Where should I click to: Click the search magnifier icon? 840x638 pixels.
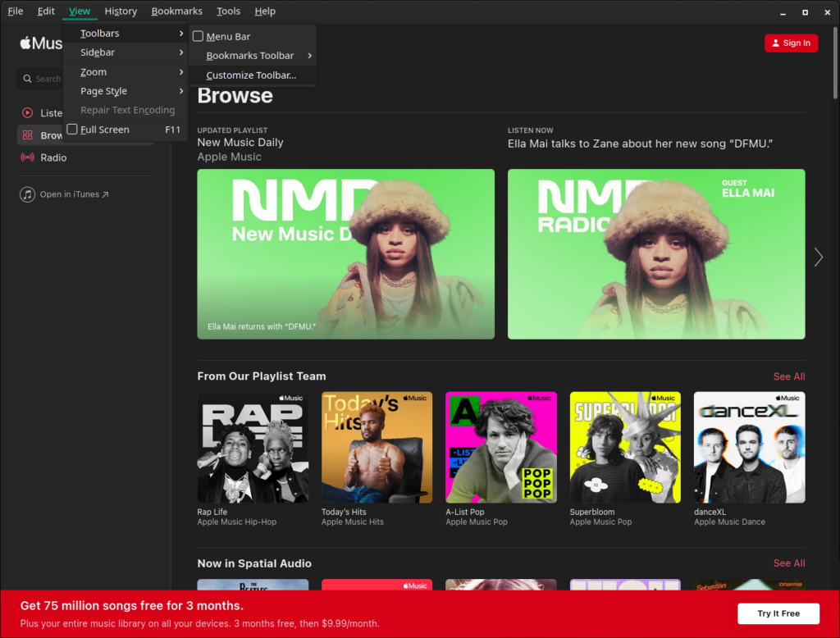click(27, 79)
